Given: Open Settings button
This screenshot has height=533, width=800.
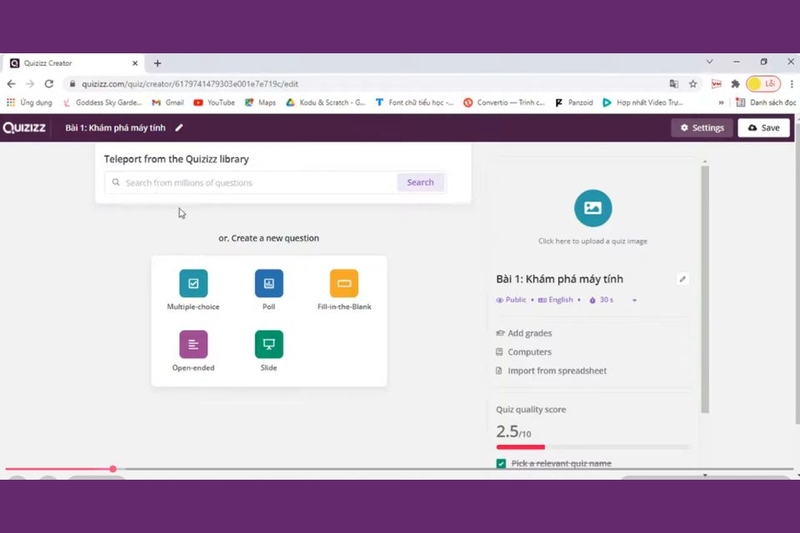Looking at the screenshot, I should 702,128.
